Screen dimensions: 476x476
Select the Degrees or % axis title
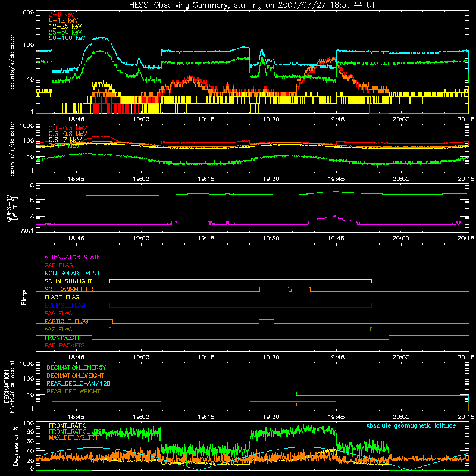coord(15,446)
